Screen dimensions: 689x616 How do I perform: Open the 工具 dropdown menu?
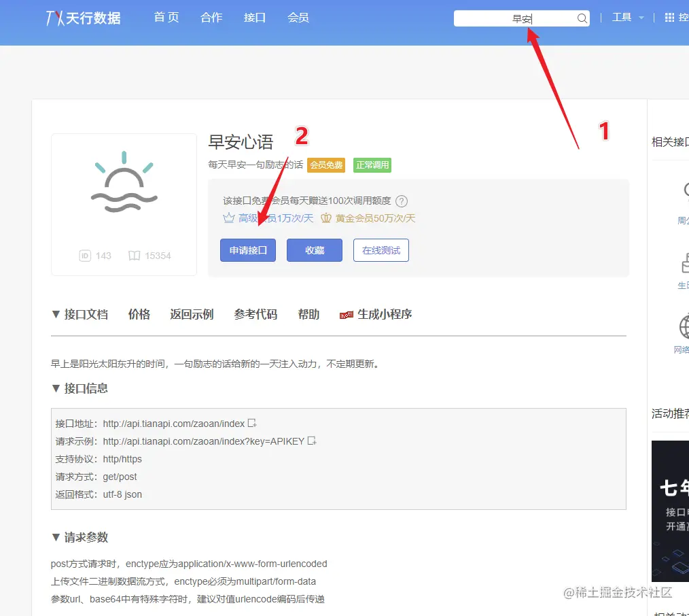pyautogui.click(x=627, y=18)
